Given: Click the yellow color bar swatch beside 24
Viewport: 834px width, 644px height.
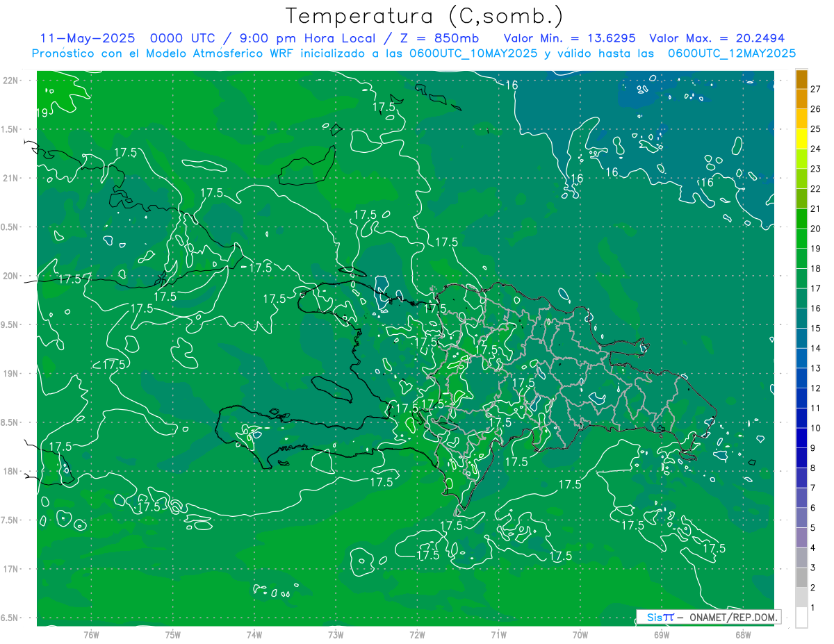Looking at the screenshot, I should pos(801,139).
